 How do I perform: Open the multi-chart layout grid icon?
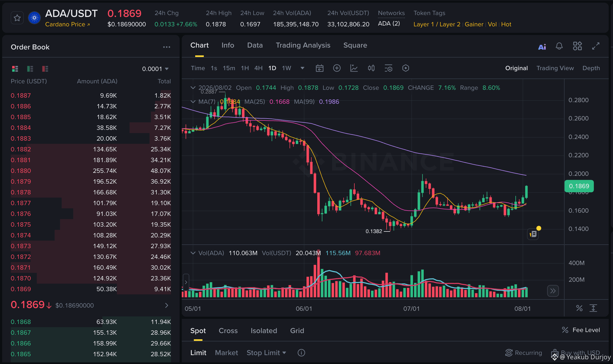pos(578,46)
